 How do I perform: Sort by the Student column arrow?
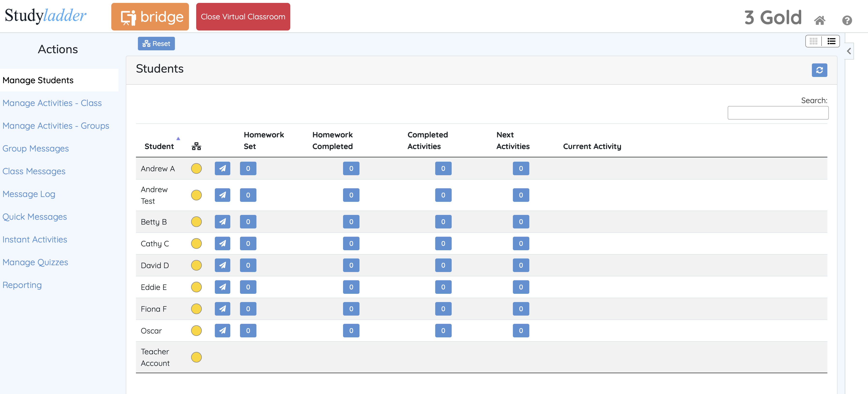pyautogui.click(x=178, y=138)
